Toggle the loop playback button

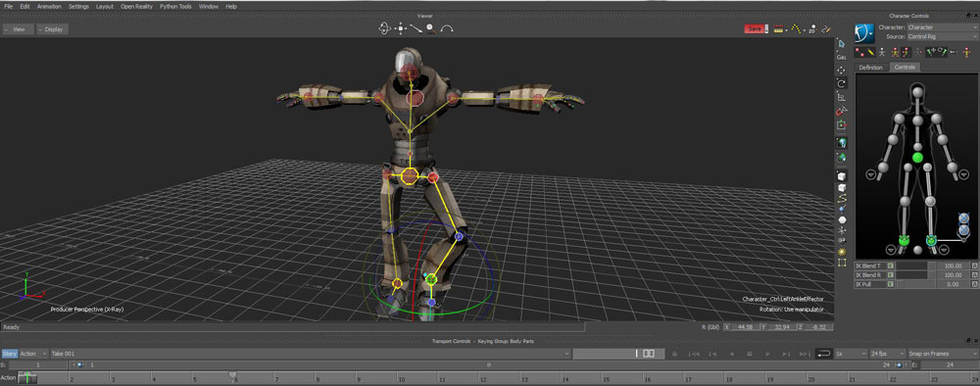point(824,354)
